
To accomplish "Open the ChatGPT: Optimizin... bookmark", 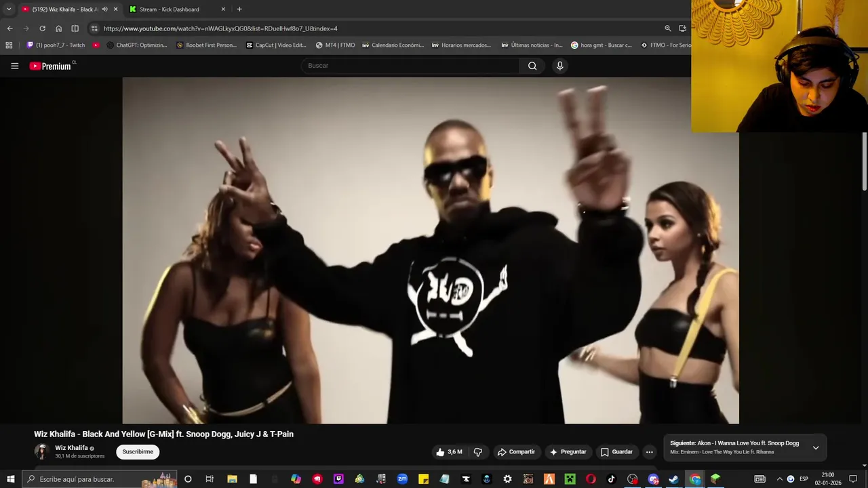I will coord(137,45).
